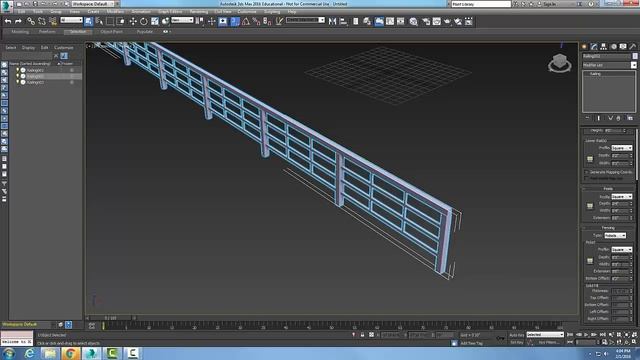
Task: Open the reference coordinate system dropdown
Action: coord(182,20)
